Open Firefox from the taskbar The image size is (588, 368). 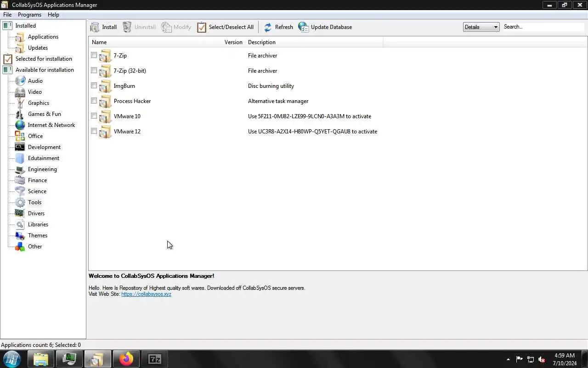[126, 359]
